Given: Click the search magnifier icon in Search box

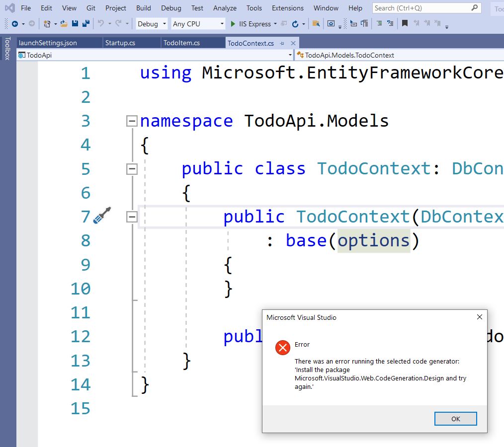Looking at the screenshot, I should tap(475, 8).
